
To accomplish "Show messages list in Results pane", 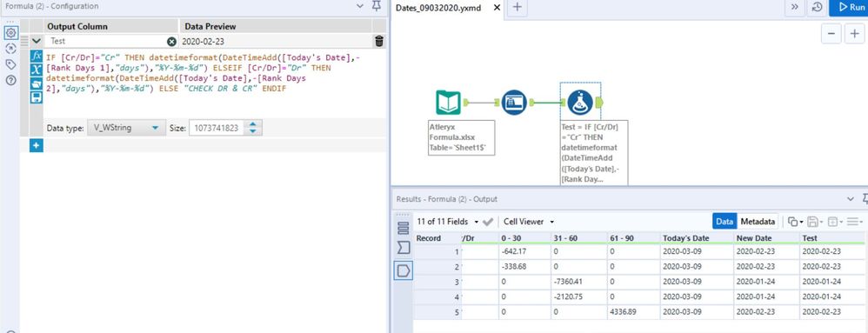I will [x=404, y=228].
